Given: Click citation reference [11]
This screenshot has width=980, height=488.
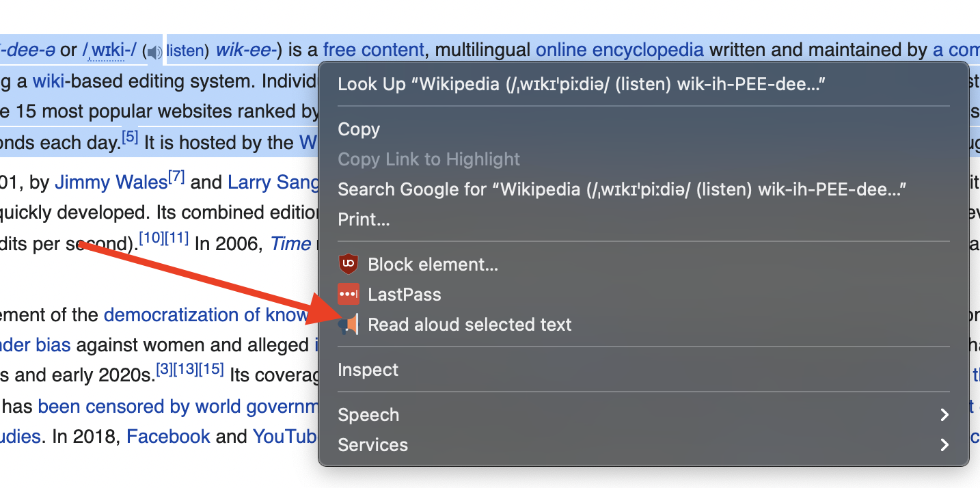Looking at the screenshot, I should 176,239.
